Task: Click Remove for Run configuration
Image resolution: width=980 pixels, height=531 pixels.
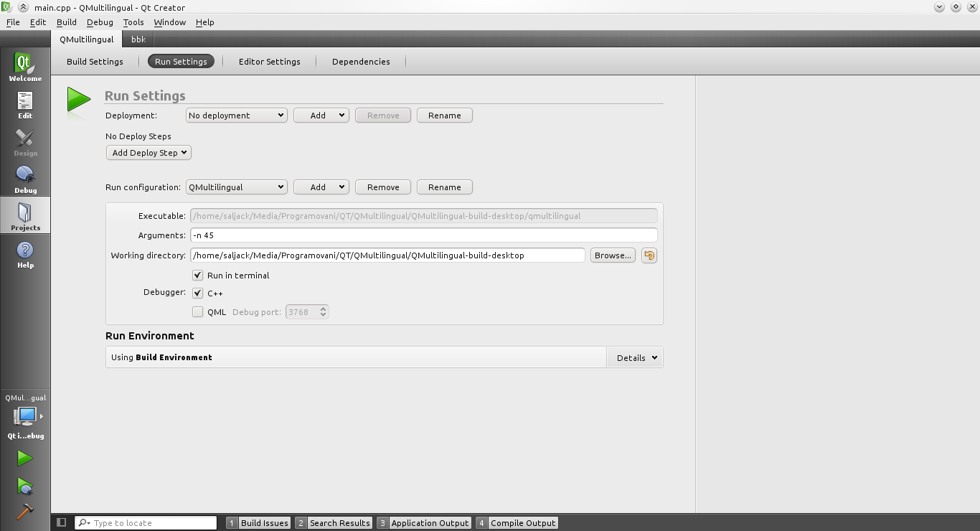Action: (383, 187)
